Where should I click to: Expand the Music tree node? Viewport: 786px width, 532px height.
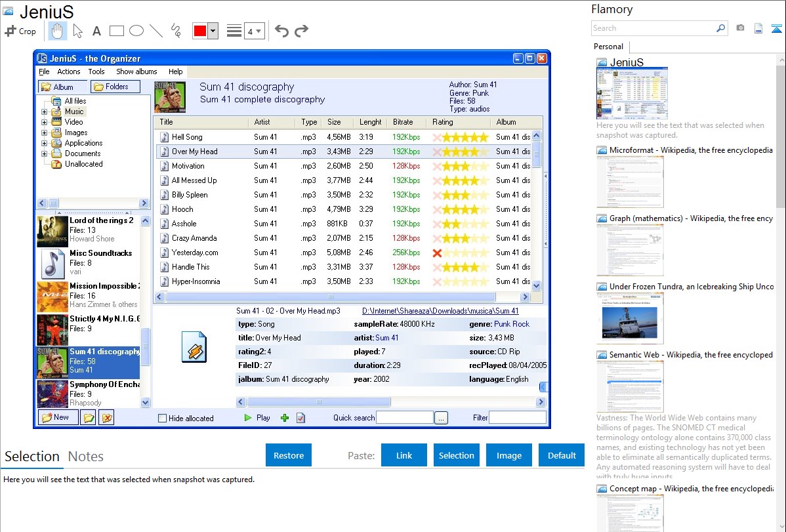click(44, 112)
